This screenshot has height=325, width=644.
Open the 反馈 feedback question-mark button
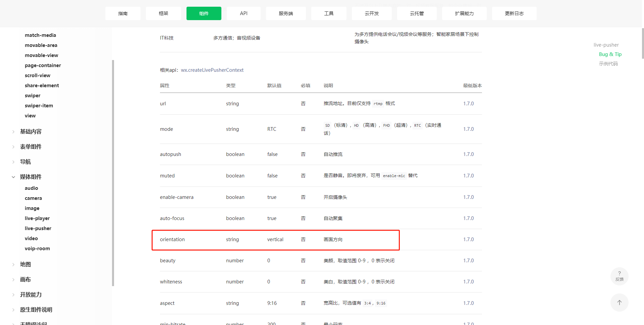click(619, 276)
